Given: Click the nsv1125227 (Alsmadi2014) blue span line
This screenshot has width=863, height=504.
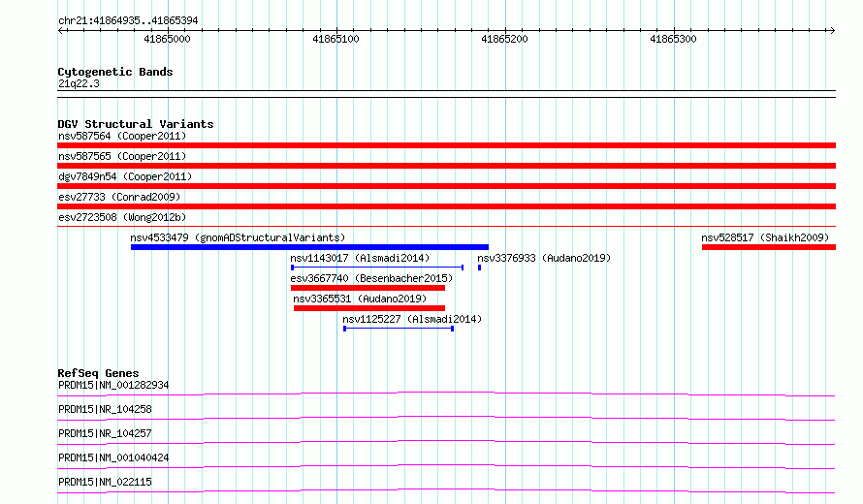Looking at the screenshot, I should pos(399,329).
